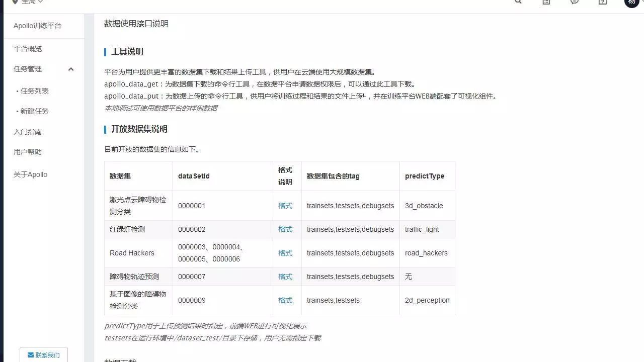
Task: Select the 激光点云障碍物检测分类 dataset cell
Action: pos(138,206)
